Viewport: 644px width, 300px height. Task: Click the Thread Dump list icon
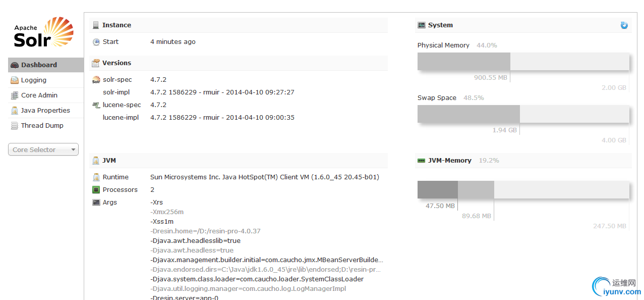click(x=15, y=126)
